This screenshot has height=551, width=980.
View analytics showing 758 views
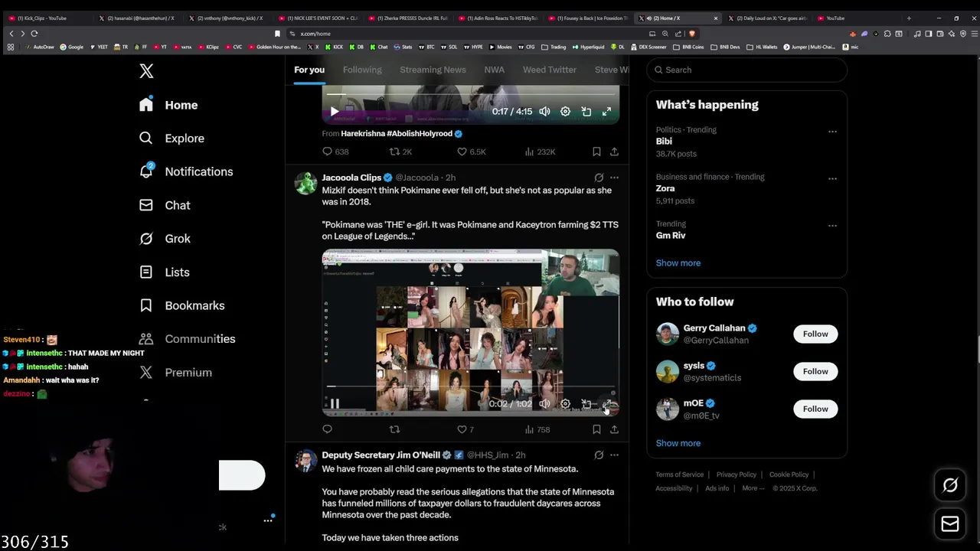tap(537, 429)
